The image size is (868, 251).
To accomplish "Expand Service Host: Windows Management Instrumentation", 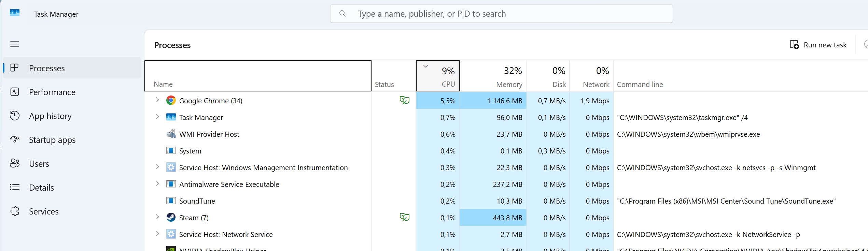I will pos(157,167).
